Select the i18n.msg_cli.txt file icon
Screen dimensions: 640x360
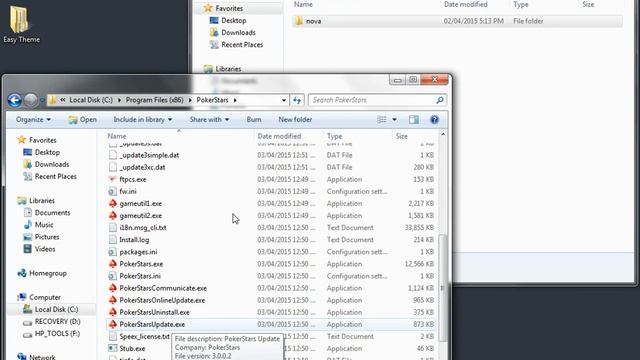[113, 228]
